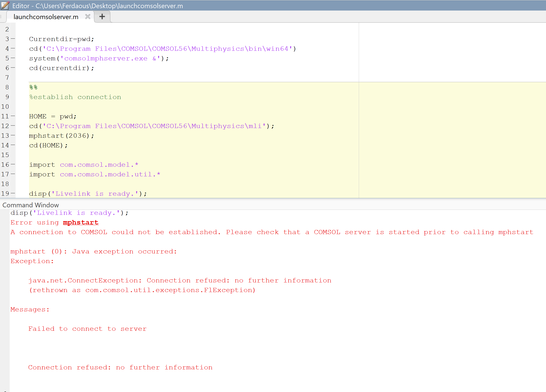This screenshot has height=392, width=546.
Task: Set a breakpoint at line 16 dash
Action: [x=13, y=165]
